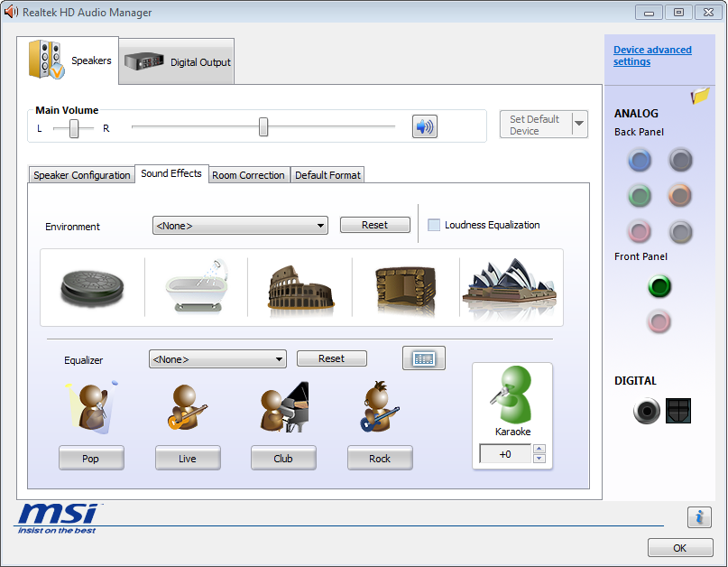The height and width of the screenshot is (567, 728).
Task: Open Device advanced settings link
Action: pos(652,56)
